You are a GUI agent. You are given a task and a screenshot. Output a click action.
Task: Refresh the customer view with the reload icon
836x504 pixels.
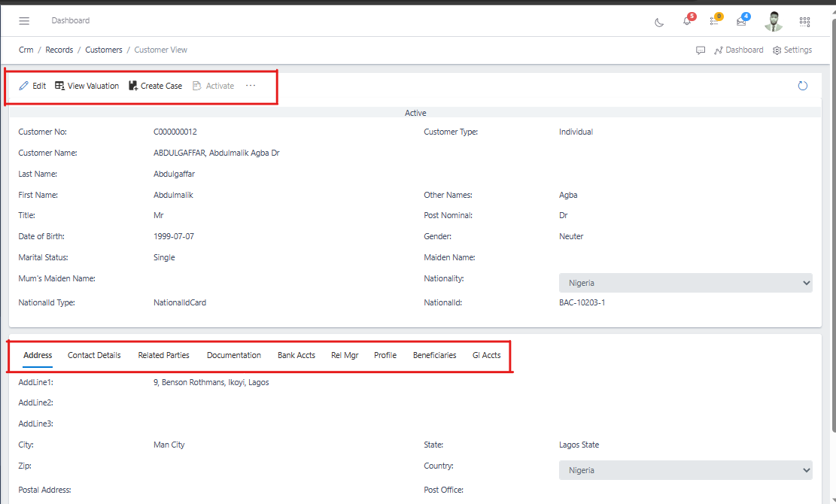[x=802, y=85]
